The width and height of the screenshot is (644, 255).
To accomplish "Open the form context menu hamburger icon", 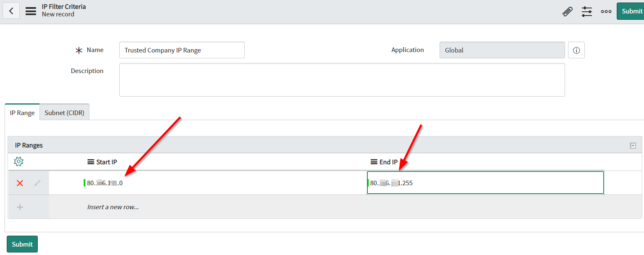I will pyautogui.click(x=31, y=11).
